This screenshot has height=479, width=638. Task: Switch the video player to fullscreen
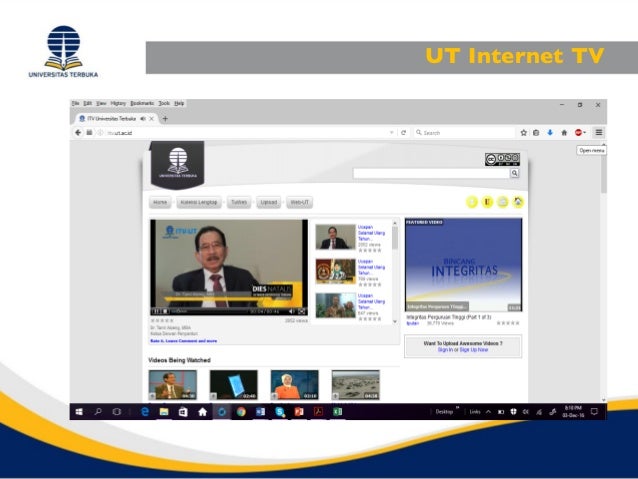click(302, 311)
